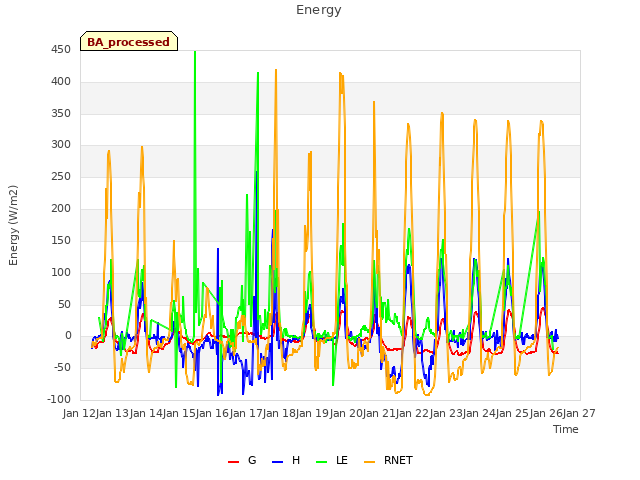This screenshot has height=480, width=640.
Task: Click the Jan 20 x-axis label
Action: pyautogui.click(x=346, y=413)
